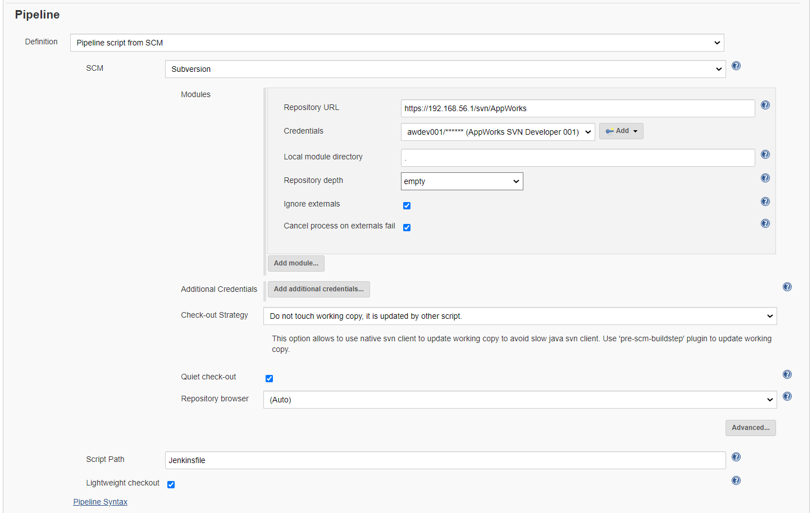The width and height of the screenshot is (812, 513).
Task: Open help for Repository depth
Action: coord(765,178)
